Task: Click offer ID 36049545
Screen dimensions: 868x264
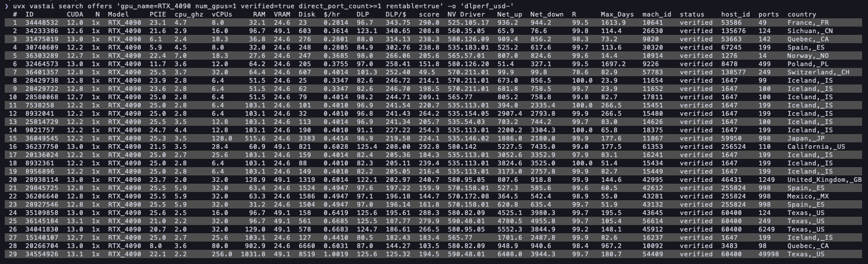Action: pyautogui.click(x=42, y=138)
